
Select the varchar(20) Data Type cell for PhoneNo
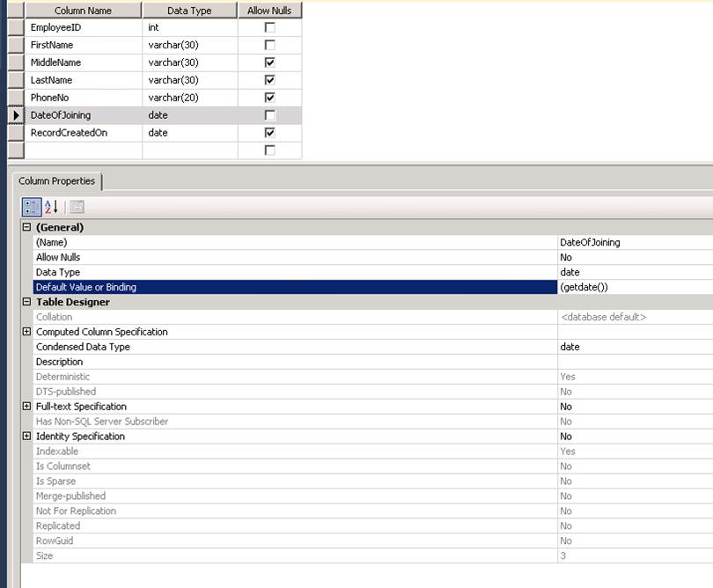[187, 98]
